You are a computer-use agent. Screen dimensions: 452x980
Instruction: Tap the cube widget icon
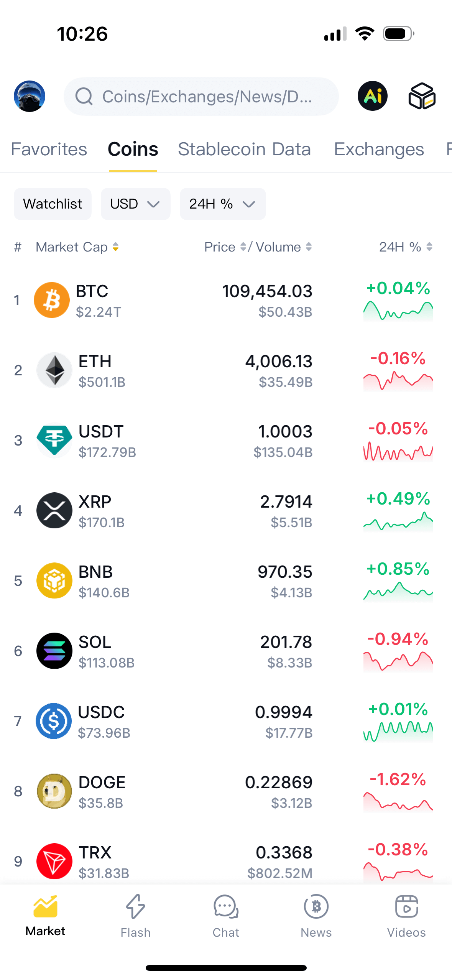click(422, 96)
